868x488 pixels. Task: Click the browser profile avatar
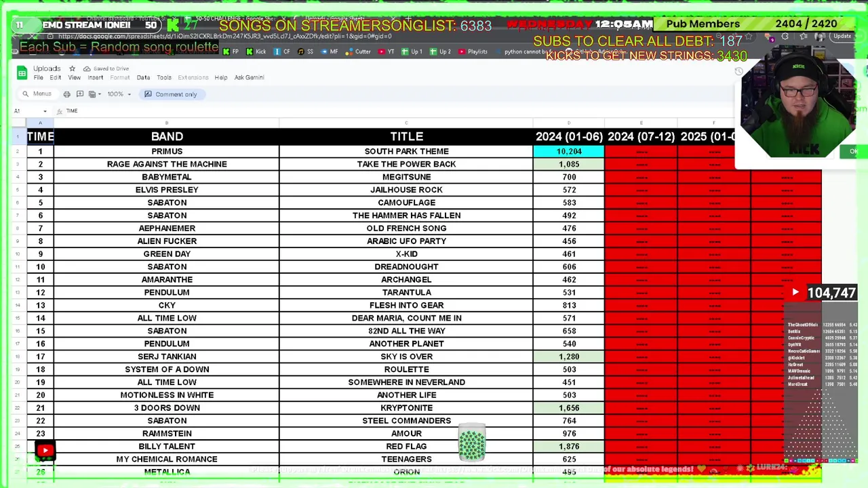pos(819,37)
